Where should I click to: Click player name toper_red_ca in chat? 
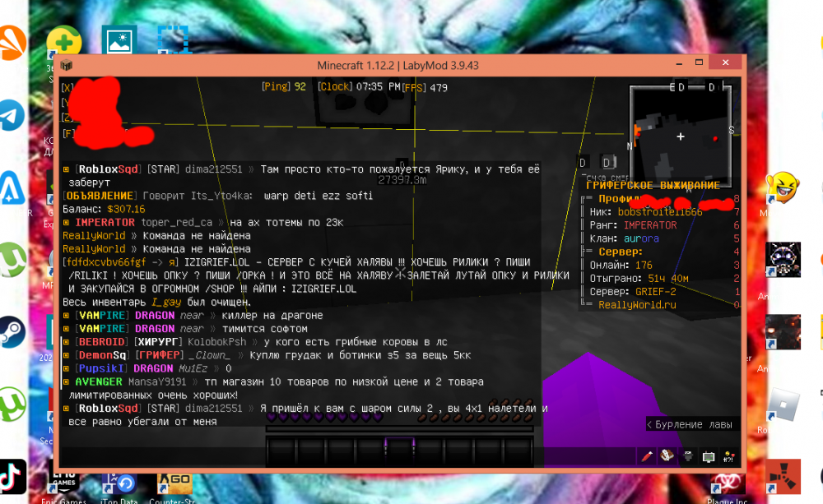pyautogui.click(x=176, y=222)
